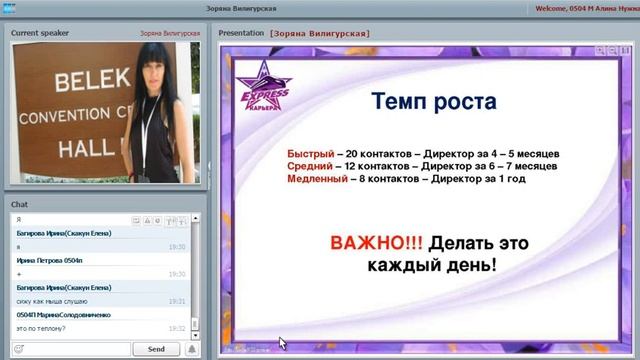
Task: Click the chat message 'сижу как мыша слушаю'
Action: pos(52,301)
